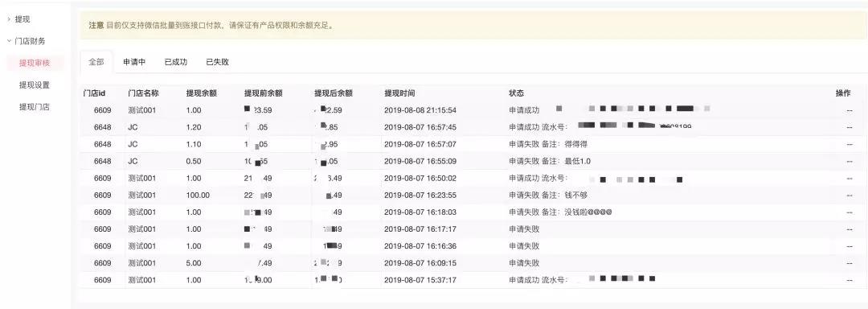The width and height of the screenshot is (868, 309).
Task: Switch to the 申请中 tab
Action: pyautogui.click(x=134, y=62)
